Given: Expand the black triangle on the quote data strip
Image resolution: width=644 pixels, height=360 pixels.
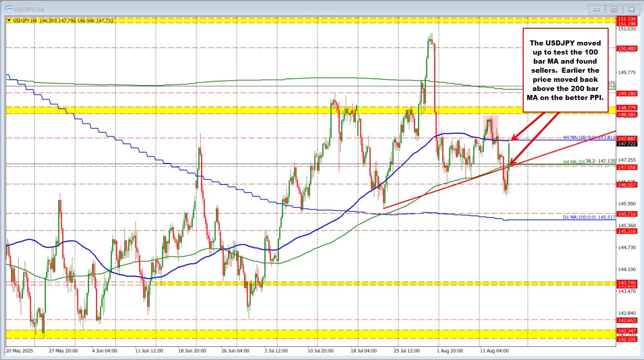Looking at the screenshot, I should pyautogui.click(x=9, y=20).
